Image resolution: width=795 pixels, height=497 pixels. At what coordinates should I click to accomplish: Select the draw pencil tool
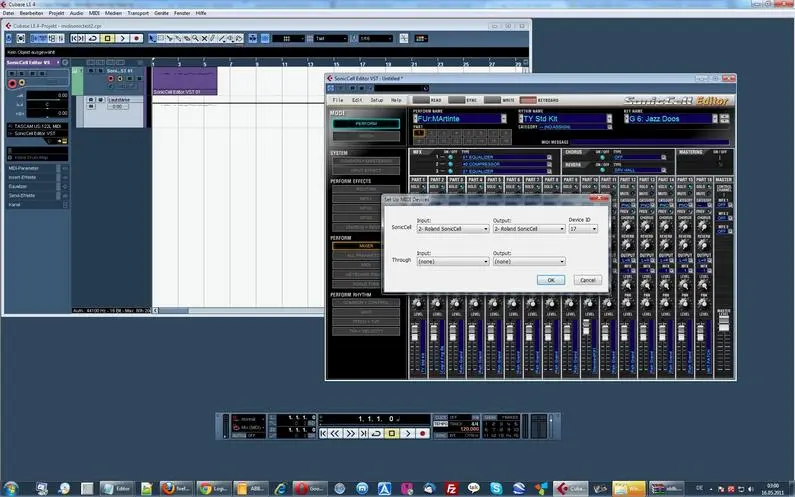213,39
